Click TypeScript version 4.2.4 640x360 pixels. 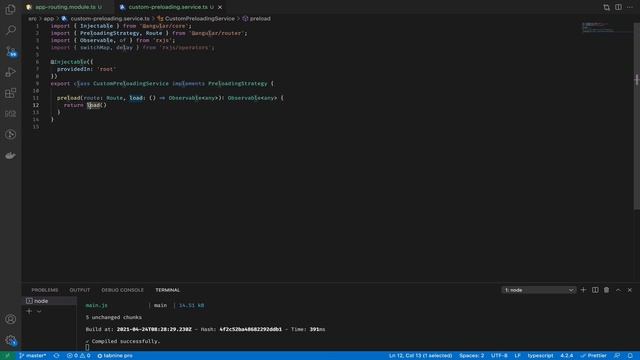tap(567, 356)
